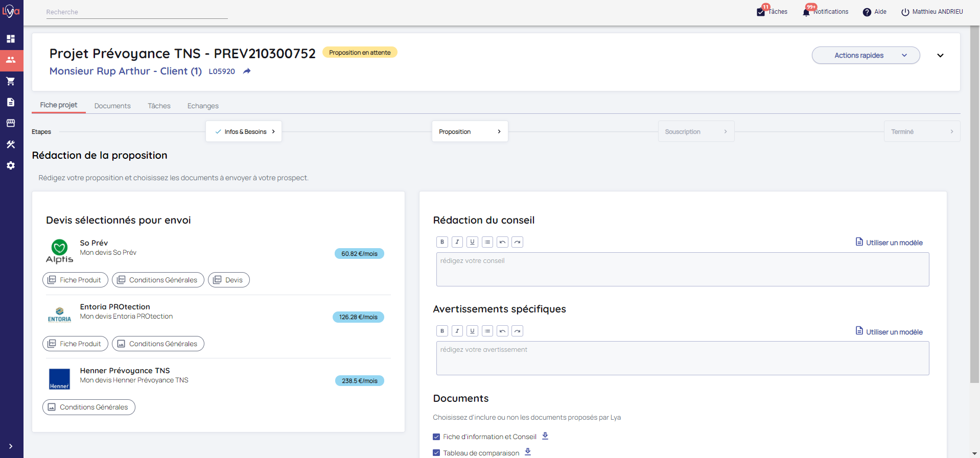Image resolution: width=980 pixels, height=458 pixels.
Task: Click the share arrow next to L05920
Action: tap(247, 71)
